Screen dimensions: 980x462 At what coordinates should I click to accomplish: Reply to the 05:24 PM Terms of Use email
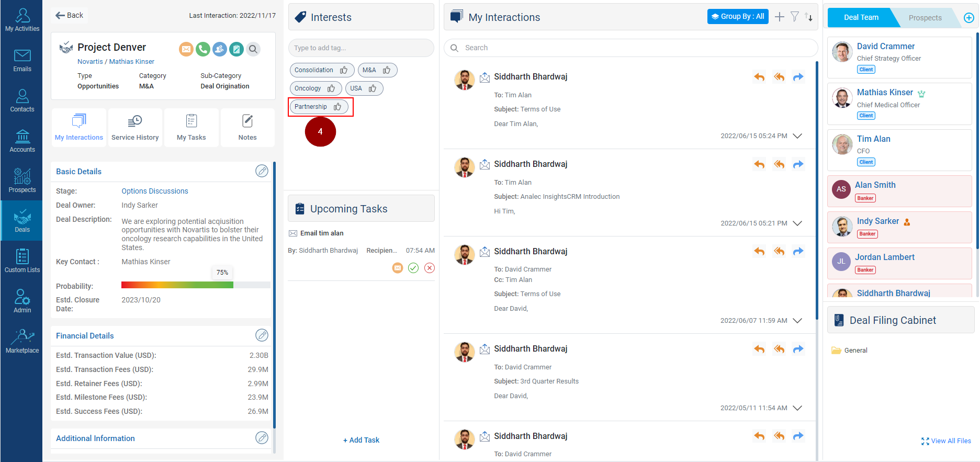759,77
